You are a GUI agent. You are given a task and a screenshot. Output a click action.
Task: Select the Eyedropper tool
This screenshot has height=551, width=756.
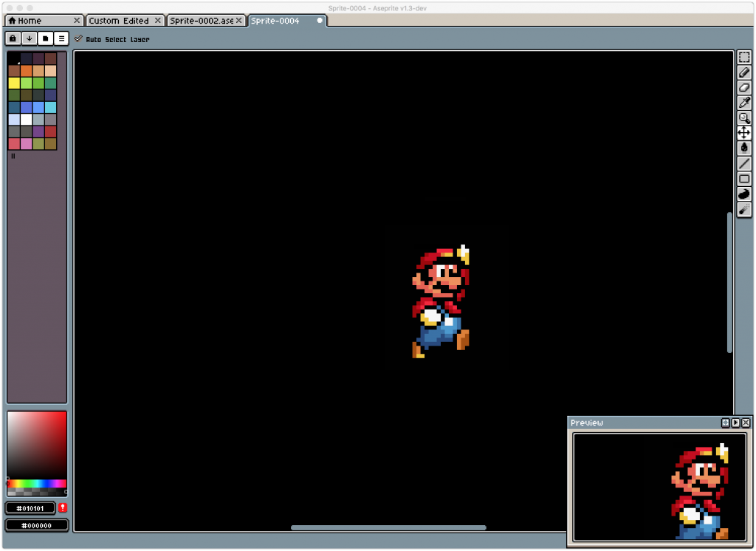[744, 103]
